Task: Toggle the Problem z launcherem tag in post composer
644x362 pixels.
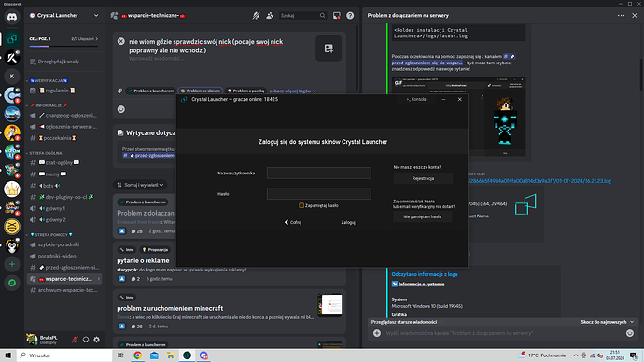Action: pos(150,90)
